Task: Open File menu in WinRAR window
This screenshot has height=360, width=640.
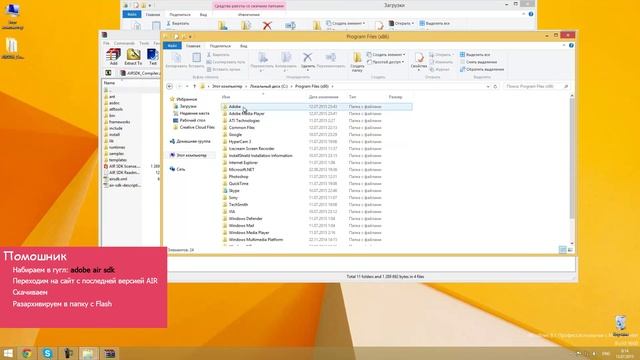Action: [106, 43]
